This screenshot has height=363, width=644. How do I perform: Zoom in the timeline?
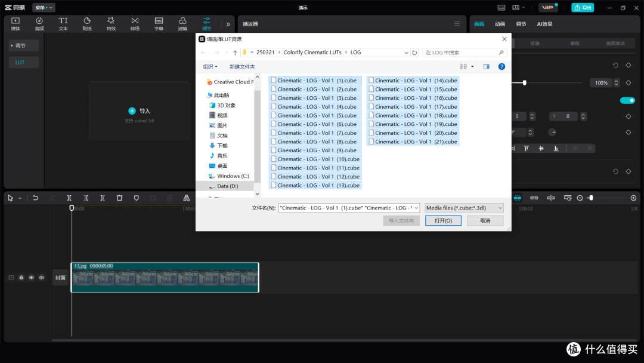point(634,198)
